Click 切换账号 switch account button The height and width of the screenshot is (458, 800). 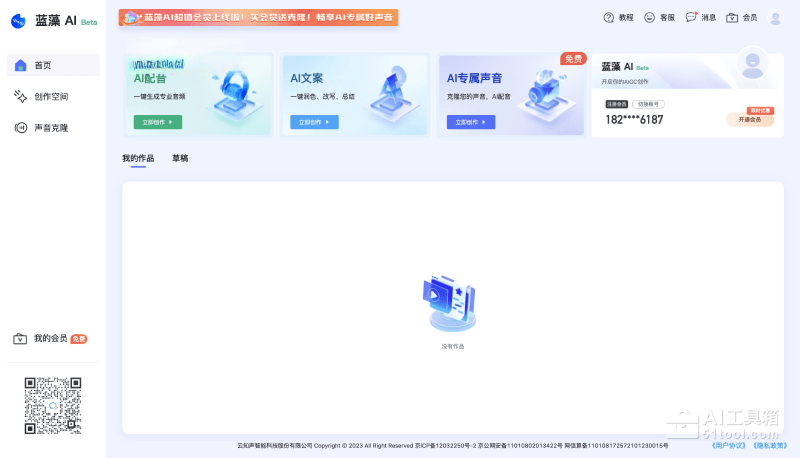coord(650,104)
